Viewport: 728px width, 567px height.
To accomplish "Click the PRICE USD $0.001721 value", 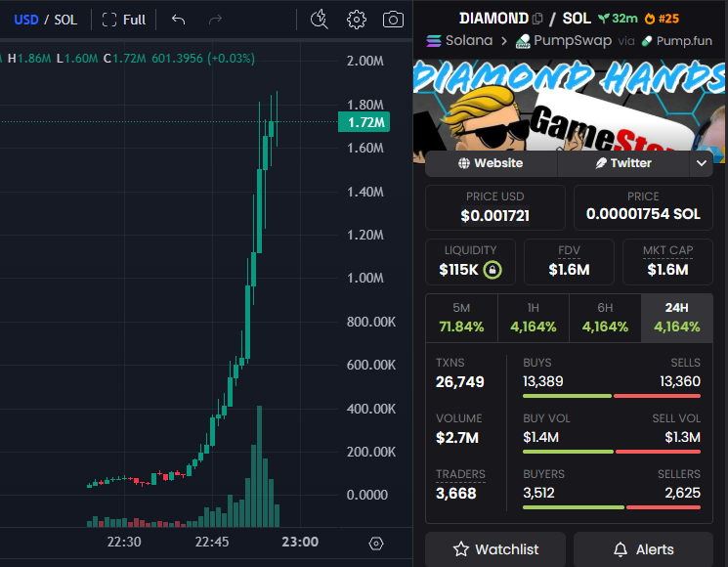I will click(x=494, y=215).
